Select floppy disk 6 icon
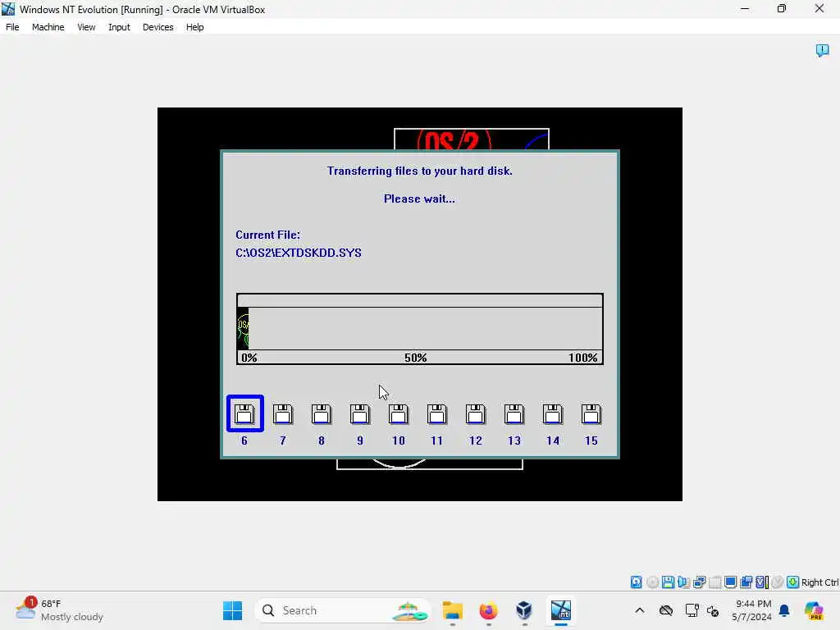This screenshot has height=630, width=840. click(x=244, y=413)
